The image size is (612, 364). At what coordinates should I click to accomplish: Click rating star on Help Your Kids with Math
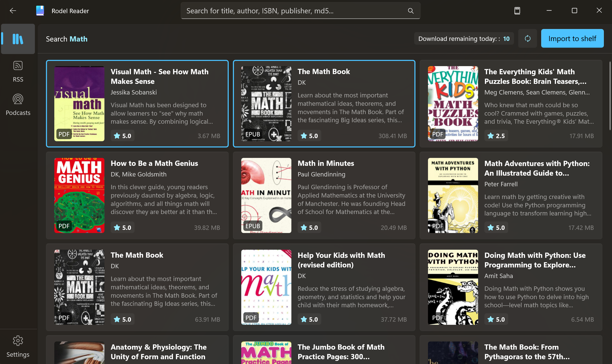(304, 319)
